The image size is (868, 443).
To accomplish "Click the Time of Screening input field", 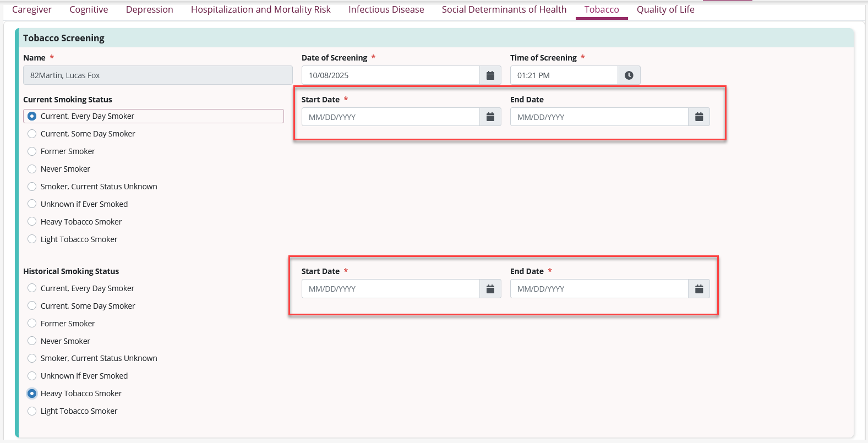I will (563, 75).
